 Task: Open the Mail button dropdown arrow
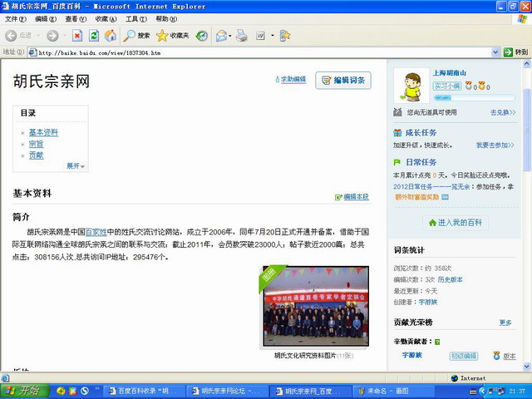230,36
